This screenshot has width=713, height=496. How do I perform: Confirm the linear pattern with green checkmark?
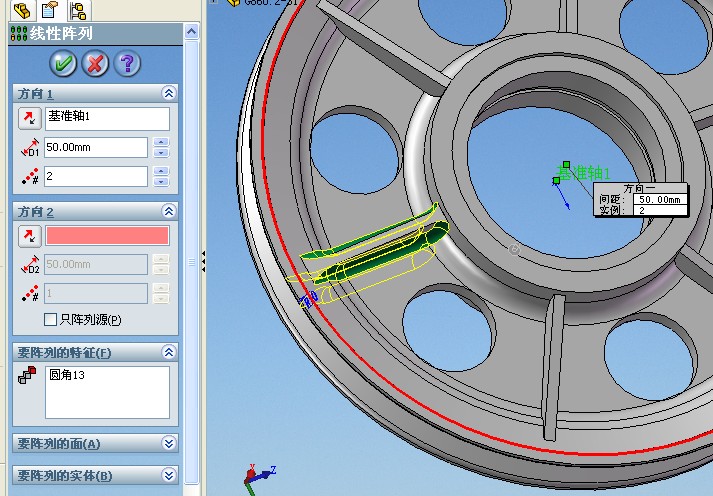click(63, 63)
